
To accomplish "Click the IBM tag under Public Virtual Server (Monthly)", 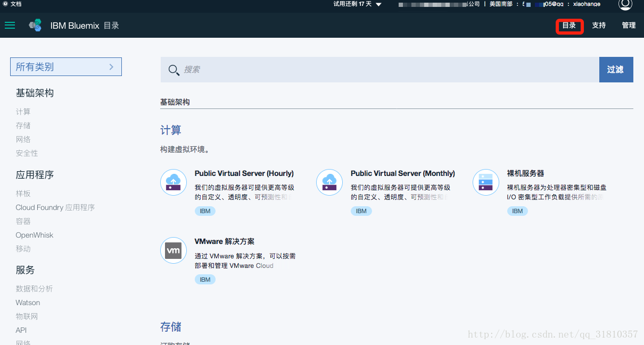I will tap(361, 211).
